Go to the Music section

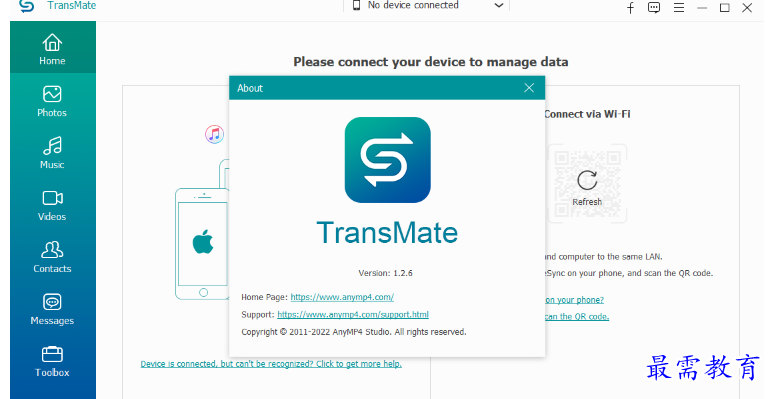click(x=52, y=152)
